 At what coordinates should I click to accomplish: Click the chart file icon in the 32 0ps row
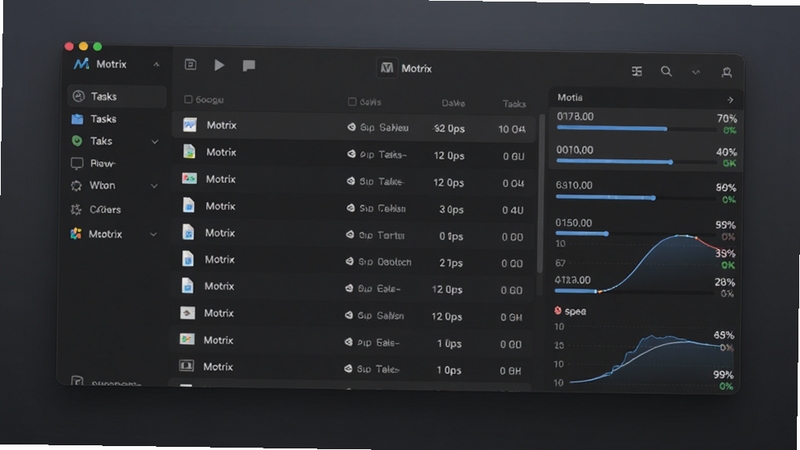tap(190, 125)
